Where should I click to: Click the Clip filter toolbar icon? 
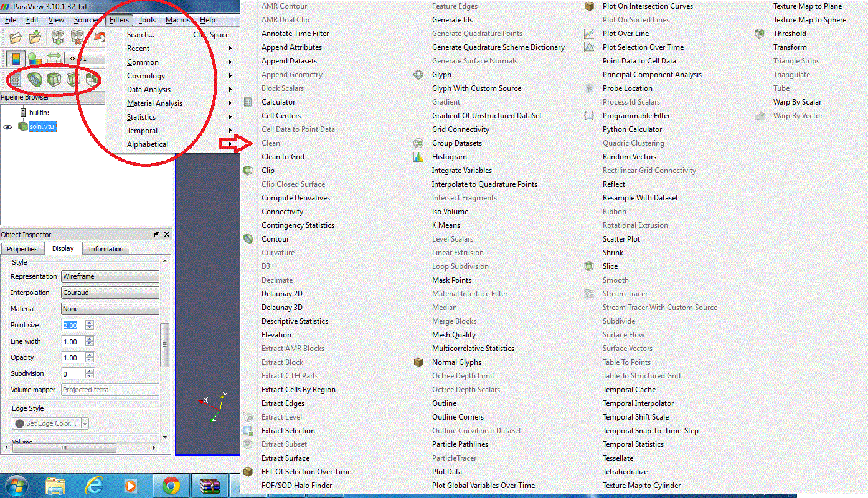pyautogui.click(x=54, y=80)
